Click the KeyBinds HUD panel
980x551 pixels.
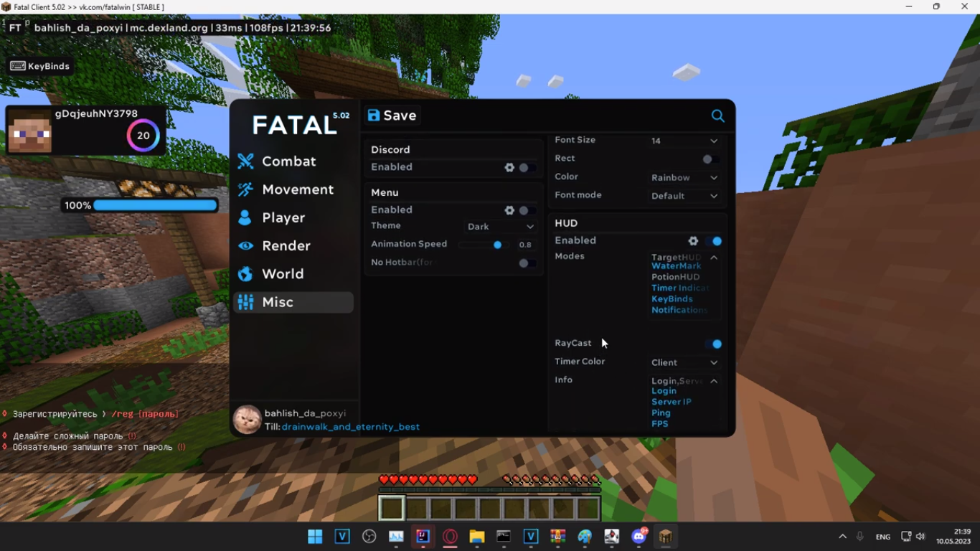tap(40, 66)
